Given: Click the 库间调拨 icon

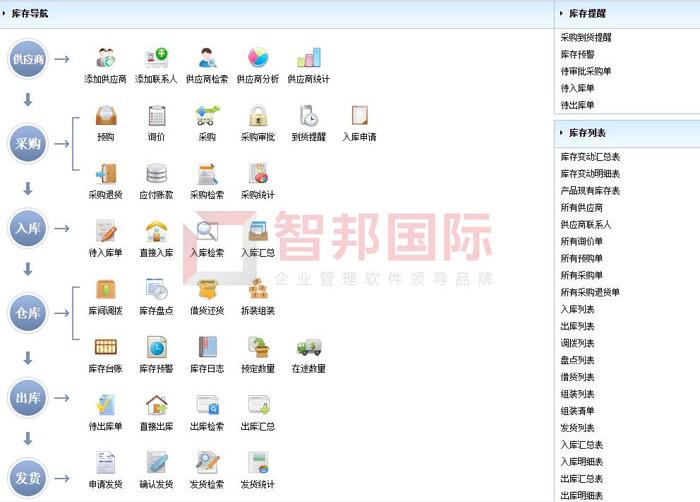Looking at the screenshot, I should 106,289.
